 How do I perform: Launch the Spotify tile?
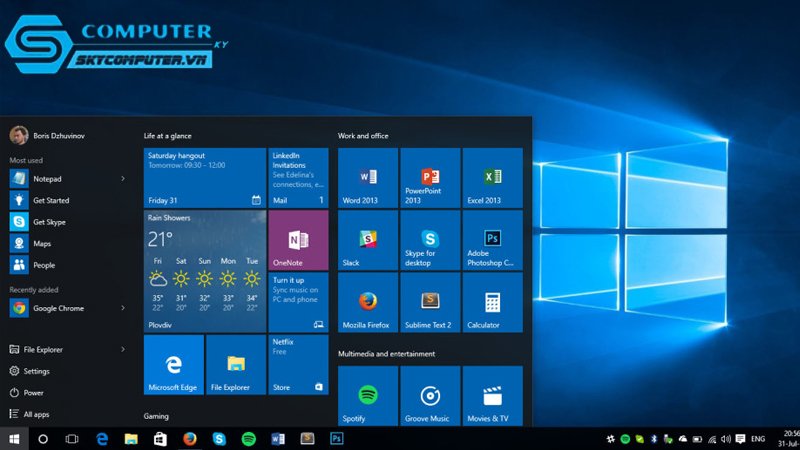(368, 395)
